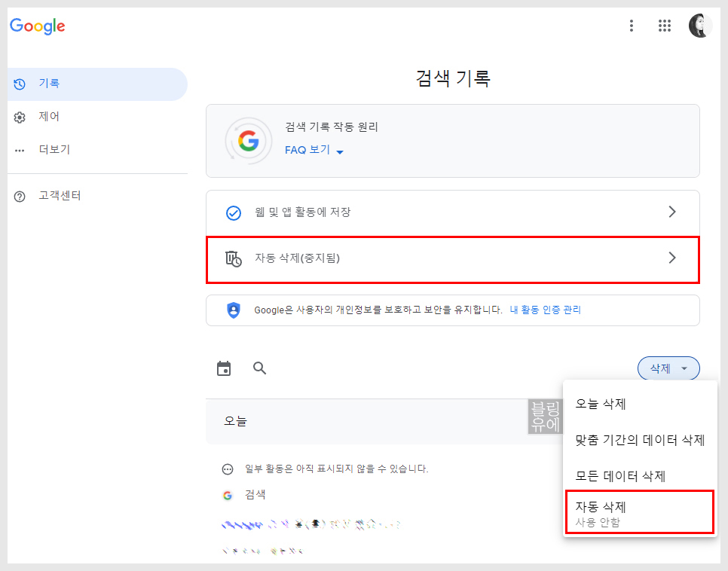Open the Google apps grid icon
Viewport: 728px width, 571px height.
(x=664, y=25)
